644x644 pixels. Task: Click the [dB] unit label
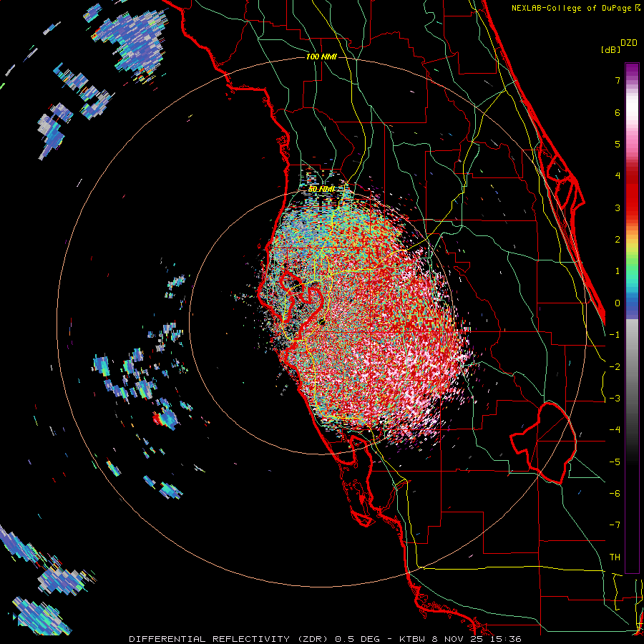(610, 50)
